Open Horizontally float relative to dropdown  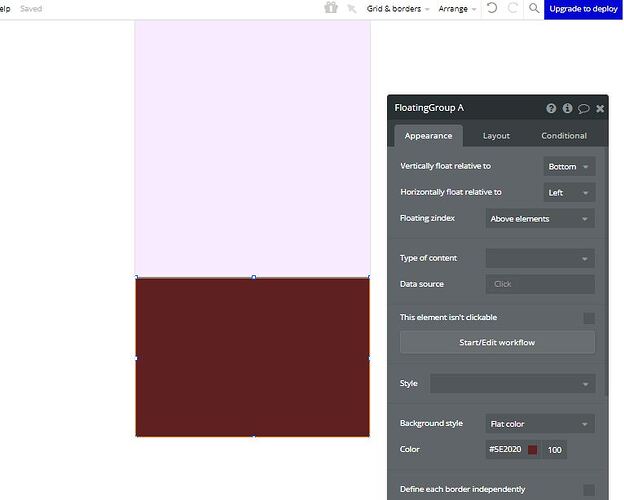pyautogui.click(x=569, y=193)
